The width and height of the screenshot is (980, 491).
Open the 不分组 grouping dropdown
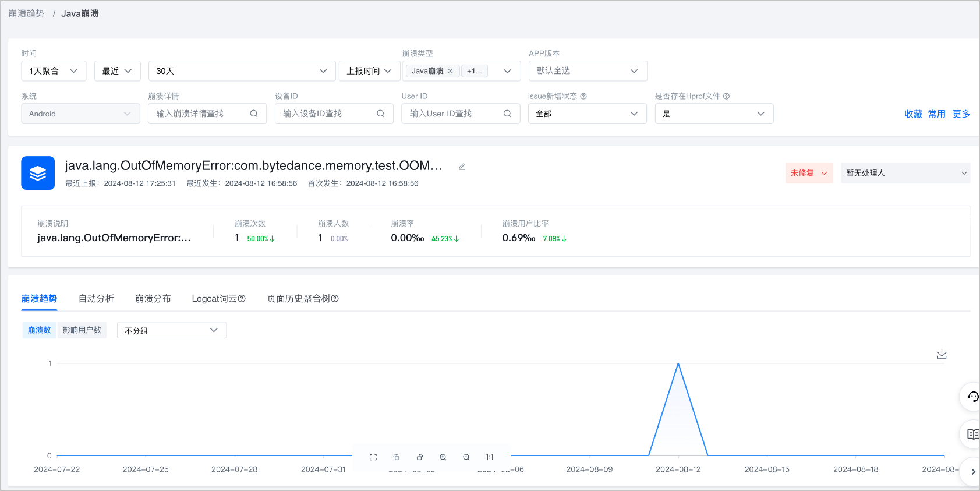[172, 330]
